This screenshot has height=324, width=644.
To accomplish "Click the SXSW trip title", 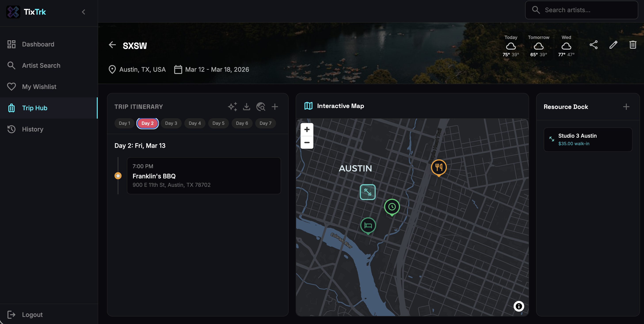I will point(135,46).
